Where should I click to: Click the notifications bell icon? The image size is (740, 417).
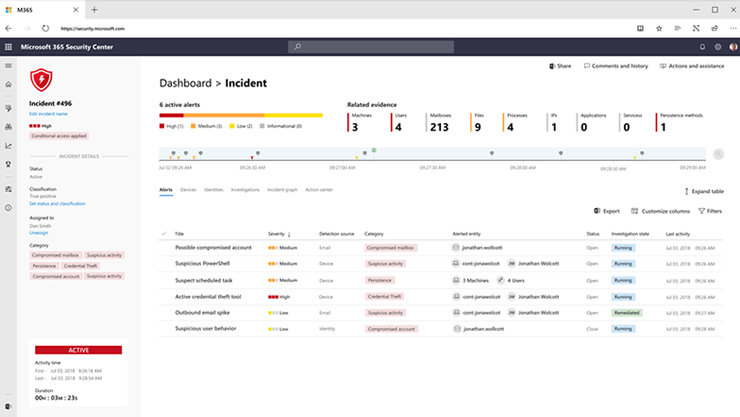point(701,46)
